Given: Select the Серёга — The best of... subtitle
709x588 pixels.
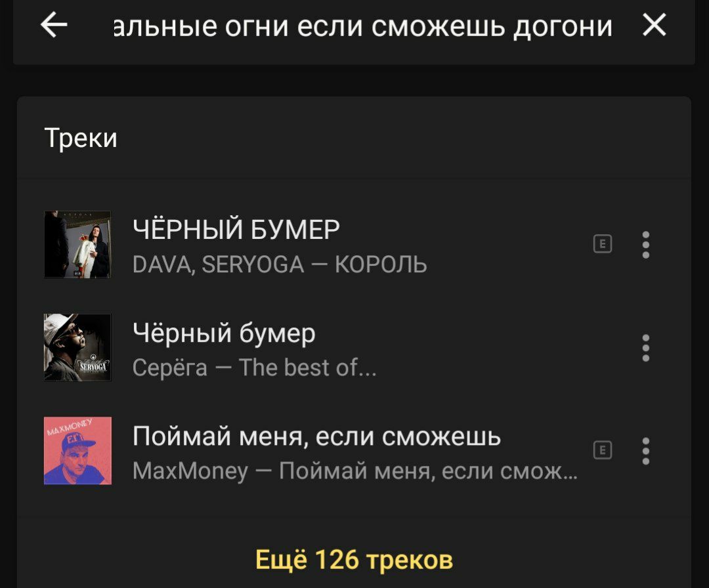Looking at the screenshot, I should [x=254, y=367].
